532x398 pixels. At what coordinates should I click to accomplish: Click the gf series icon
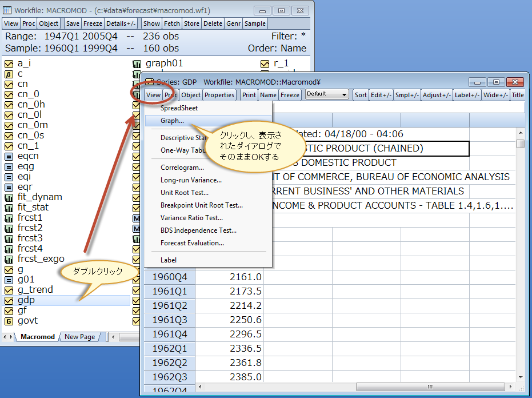tap(9, 311)
